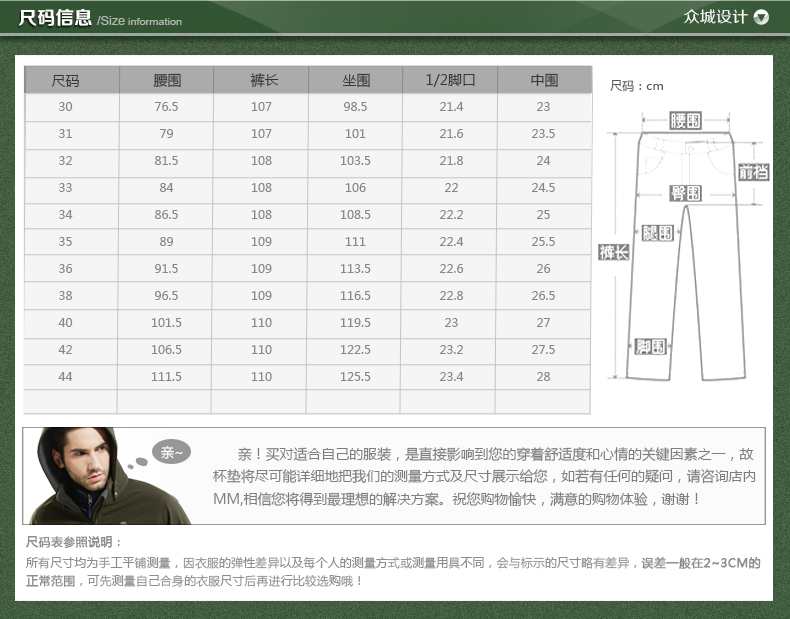The height and width of the screenshot is (619, 790).
Task: Click the 前档 label on trouser diagram
Action: 754,172
